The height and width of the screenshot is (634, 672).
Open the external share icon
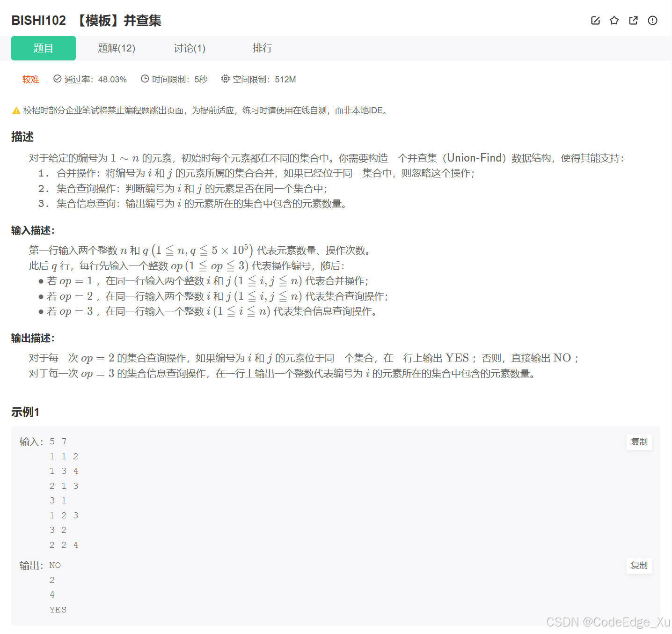click(x=633, y=21)
